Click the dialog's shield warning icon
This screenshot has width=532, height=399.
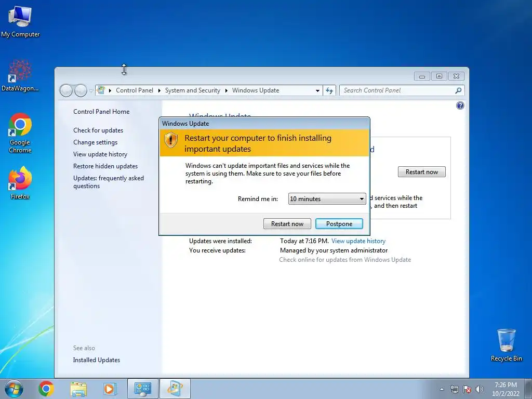coord(170,140)
